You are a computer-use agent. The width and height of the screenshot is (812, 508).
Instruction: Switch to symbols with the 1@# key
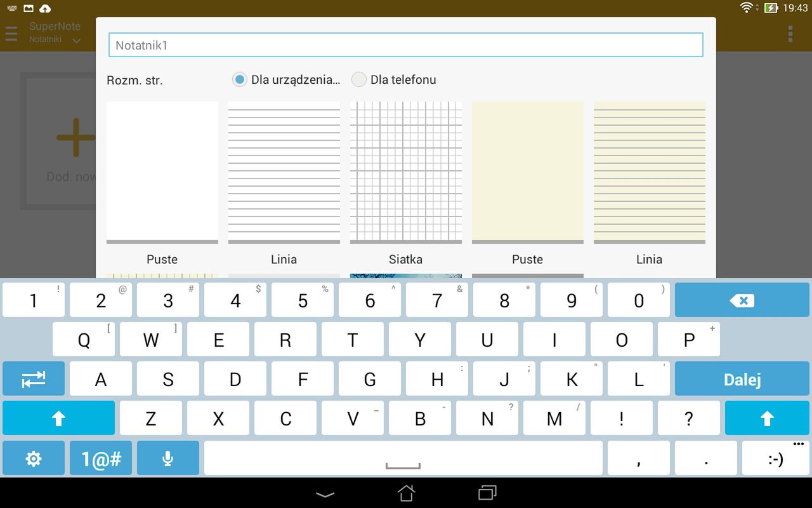pyautogui.click(x=101, y=458)
